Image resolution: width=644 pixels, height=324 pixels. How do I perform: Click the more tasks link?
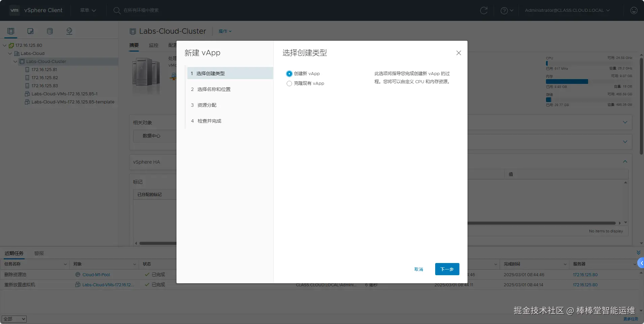coord(631,319)
